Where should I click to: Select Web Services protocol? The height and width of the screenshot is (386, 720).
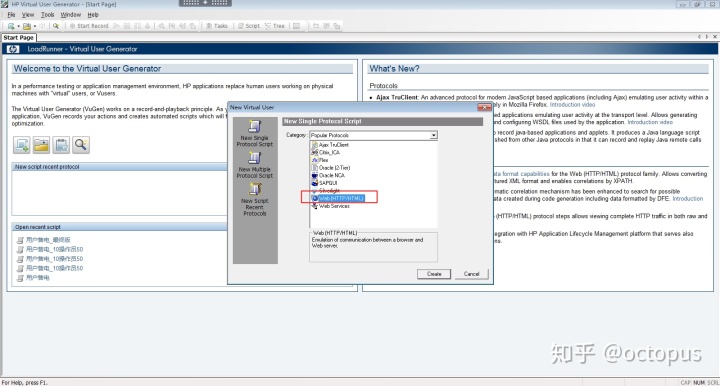coord(334,206)
